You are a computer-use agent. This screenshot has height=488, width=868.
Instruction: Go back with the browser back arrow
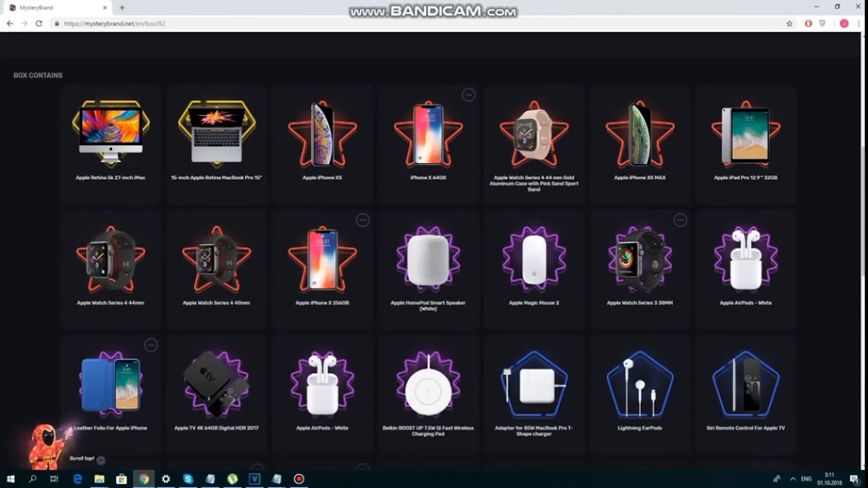(9, 23)
